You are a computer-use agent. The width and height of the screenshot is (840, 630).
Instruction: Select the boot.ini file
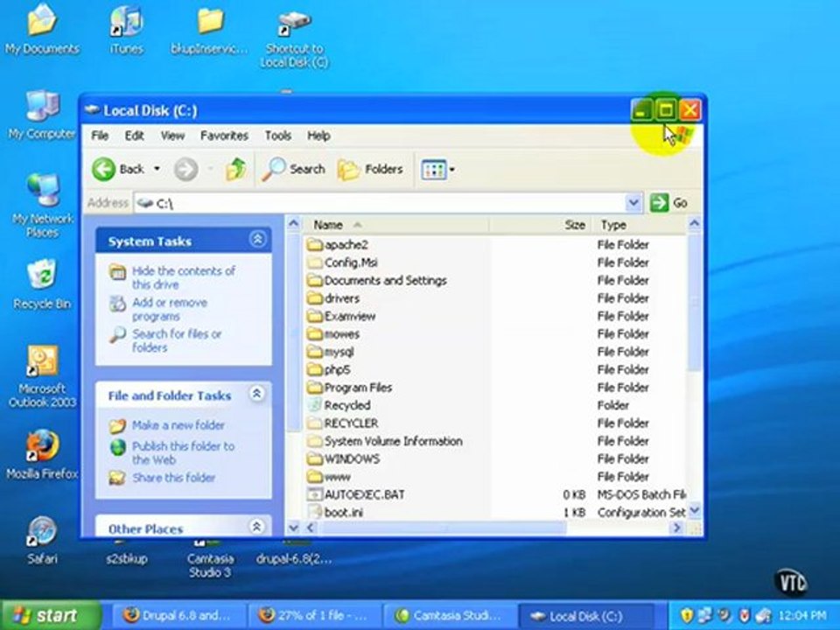tap(335, 513)
